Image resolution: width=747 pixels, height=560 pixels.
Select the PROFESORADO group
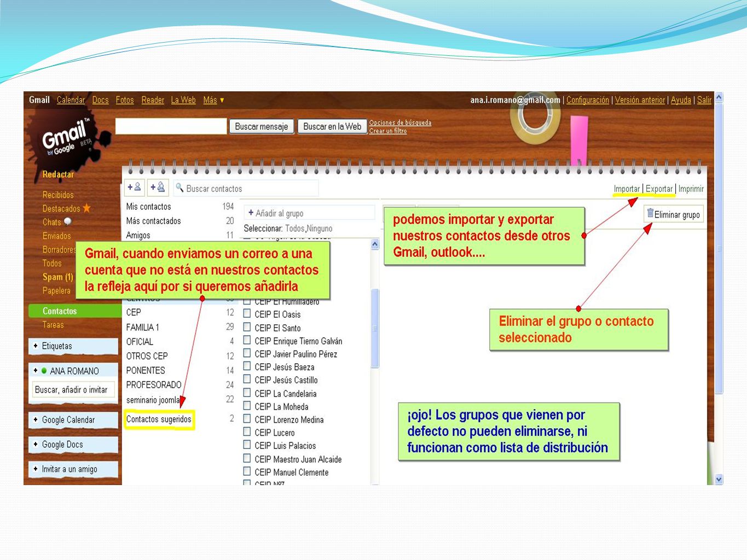pyautogui.click(x=179, y=384)
